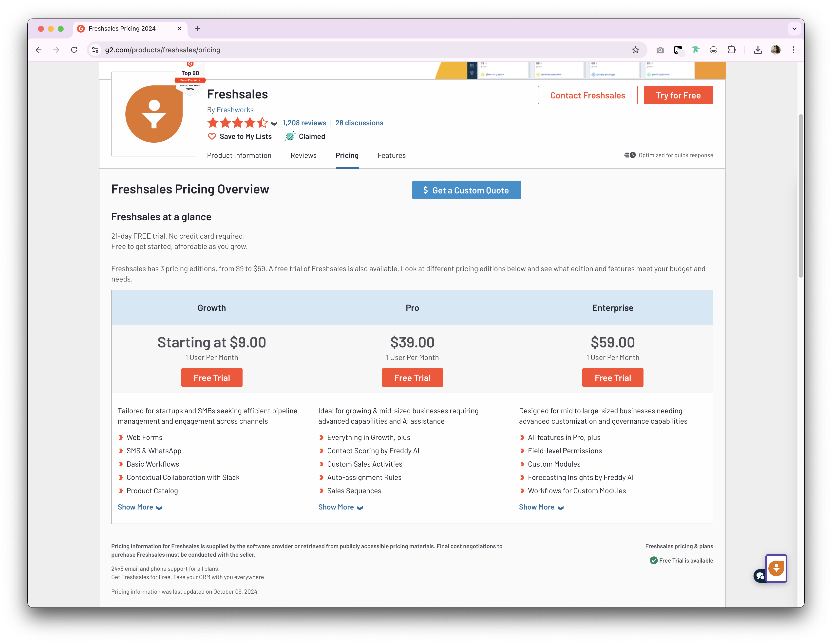This screenshot has height=644, width=832.
Task: Click Get a Custom Quote button
Action: click(466, 190)
